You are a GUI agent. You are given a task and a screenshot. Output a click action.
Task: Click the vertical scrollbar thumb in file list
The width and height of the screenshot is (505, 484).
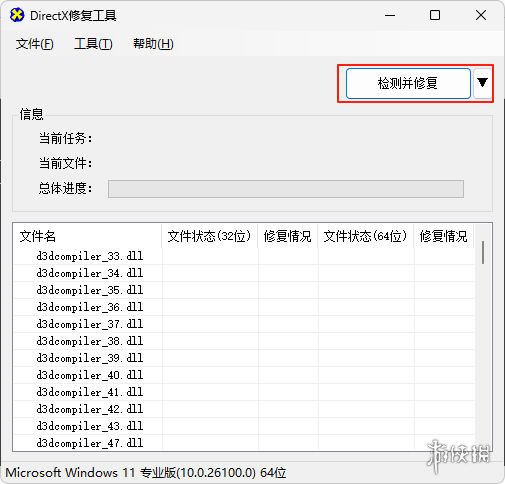click(x=483, y=252)
